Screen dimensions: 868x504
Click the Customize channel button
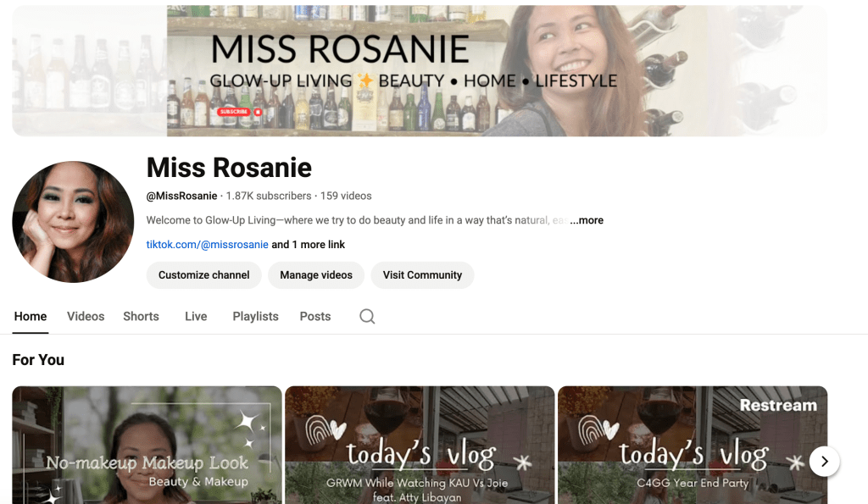[x=203, y=275]
